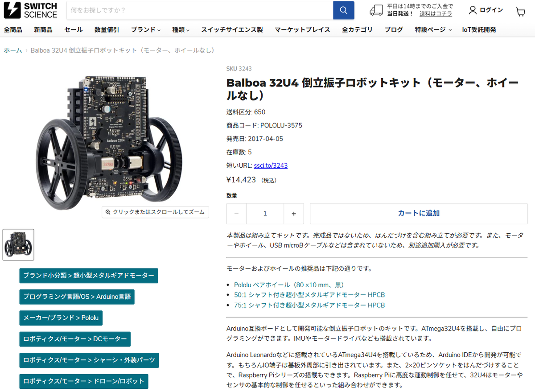Click the zoom magnifier on product image
This screenshot has height=392, width=535.
coord(107,212)
